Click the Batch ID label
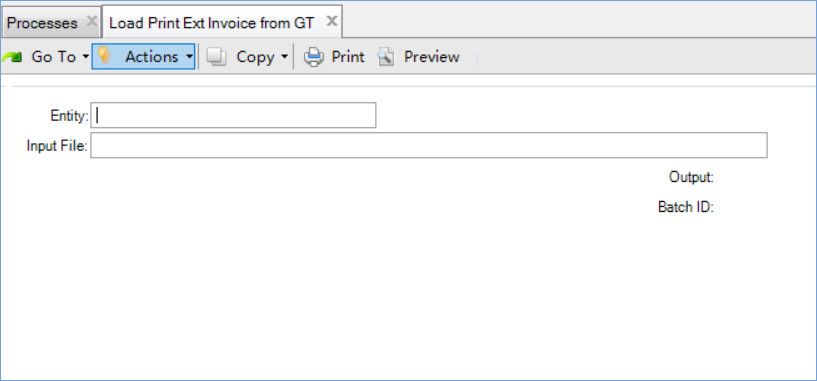The width and height of the screenshot is (817, 381). pyautogui.click(x=686, y=207)
